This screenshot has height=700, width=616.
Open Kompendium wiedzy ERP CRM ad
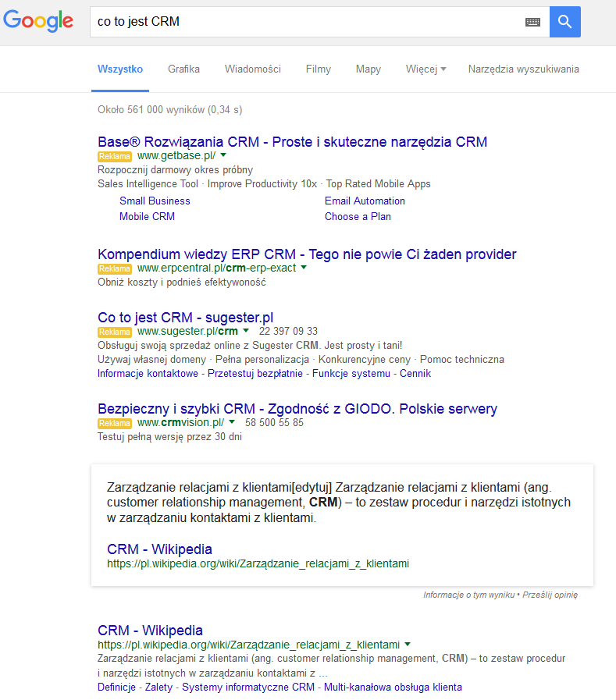(307, 254)
